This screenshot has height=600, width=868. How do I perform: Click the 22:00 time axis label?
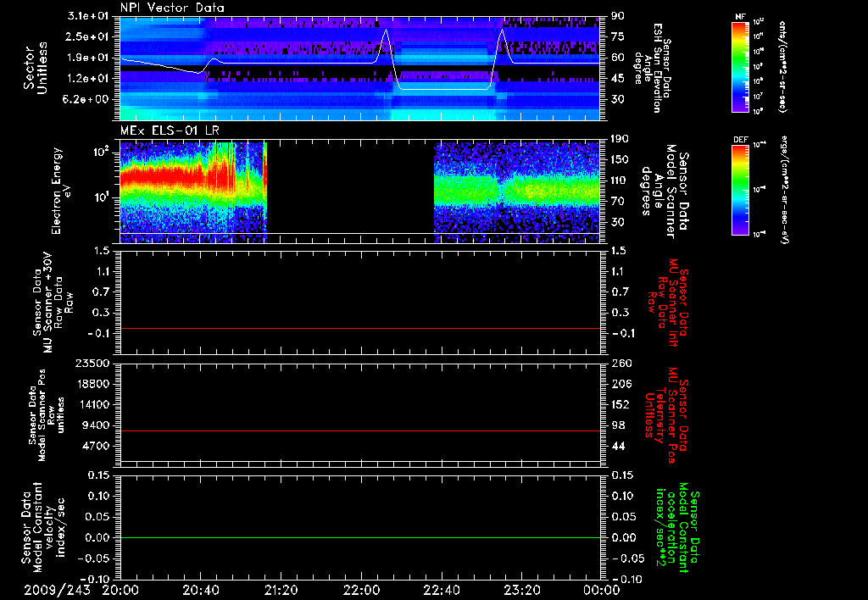(361, 590)
